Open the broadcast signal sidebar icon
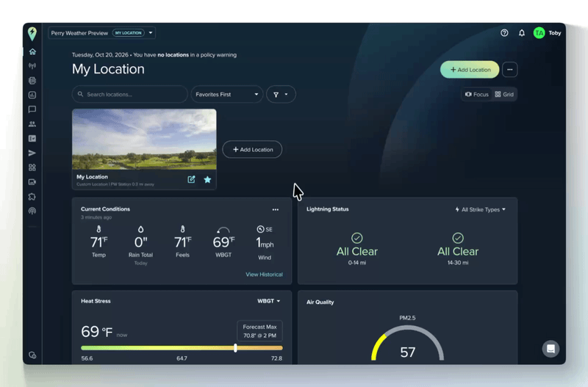Viewport: 588px width, 387px height. point(32,211)
